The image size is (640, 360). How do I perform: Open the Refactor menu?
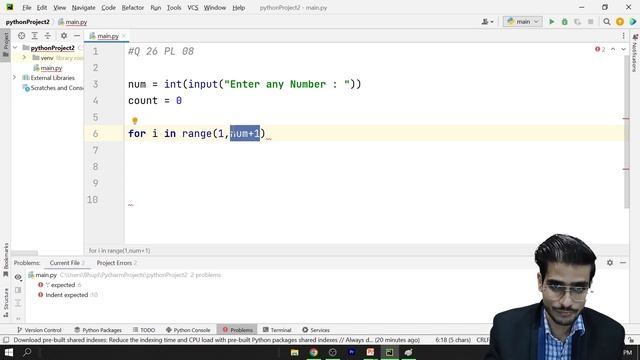(x=133, y=7)
